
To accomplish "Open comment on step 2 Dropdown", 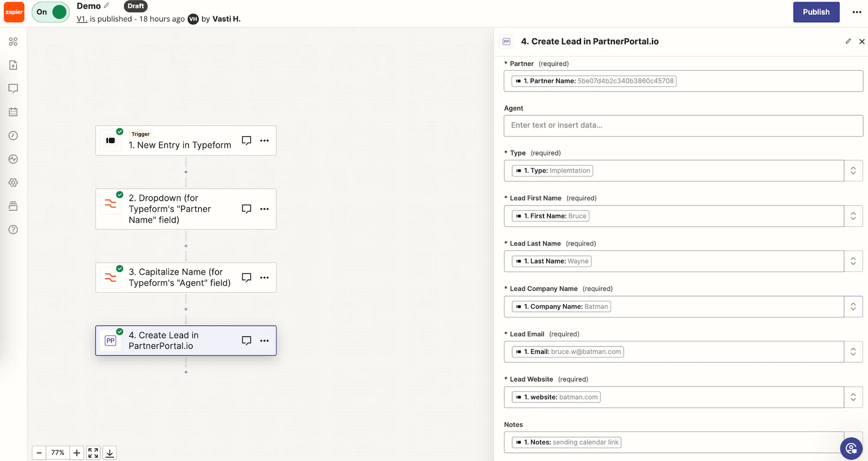I will 247,209.
